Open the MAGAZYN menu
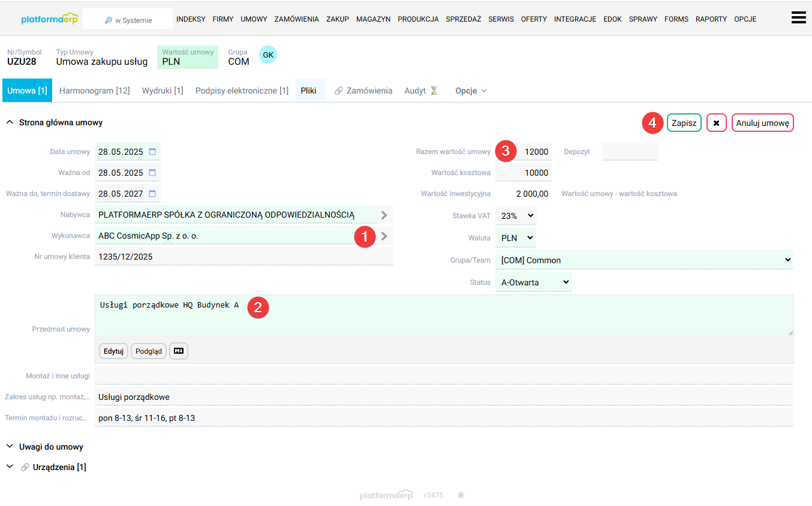 pyautogui.click(x=373, y=19)
